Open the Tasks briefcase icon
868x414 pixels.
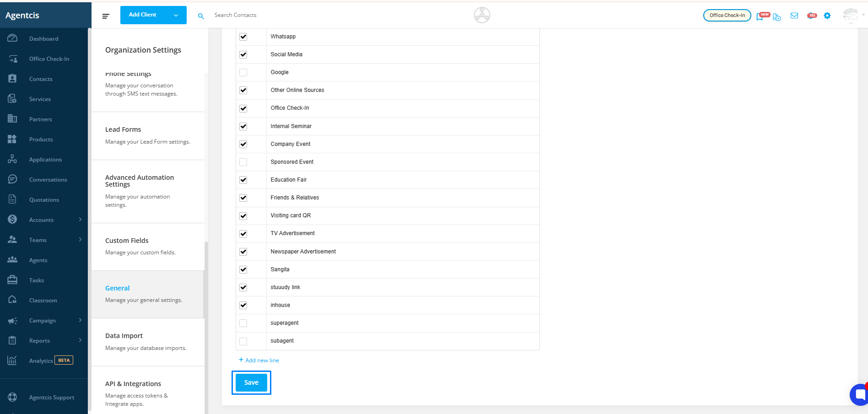tap(12, 280)
